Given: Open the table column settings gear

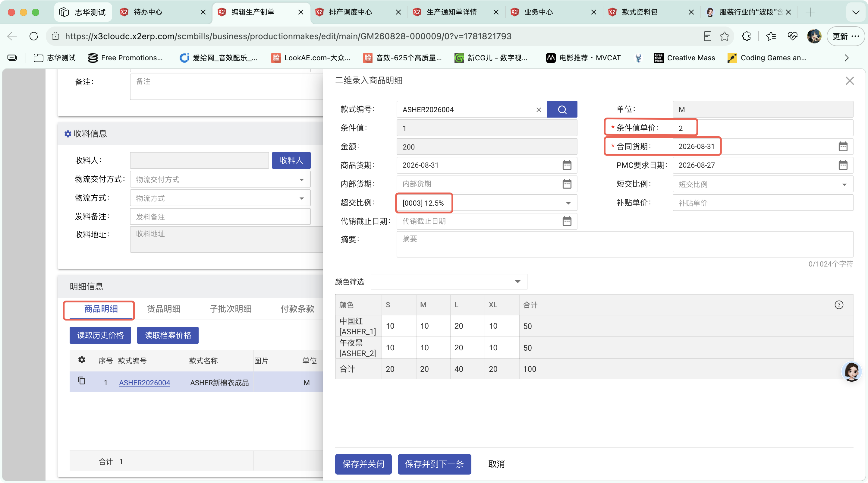Looking at the screenshot, I should point(82,360).
